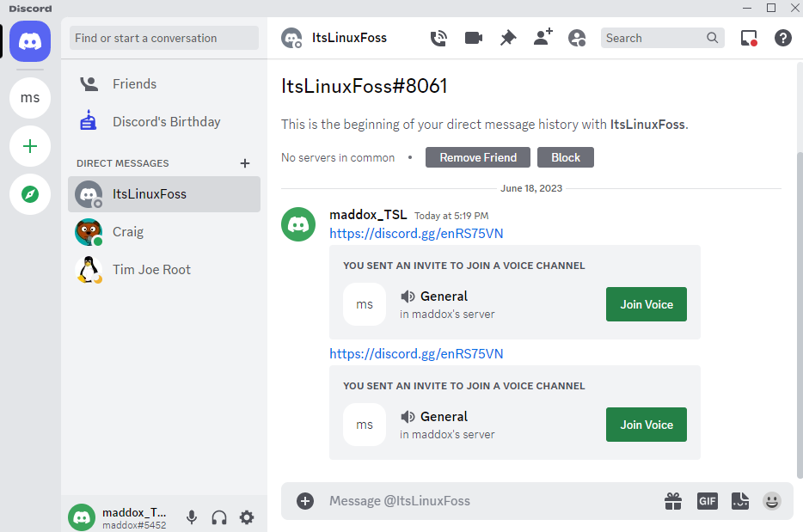Upload attachment with plus circle button
The image size is (803, 532).
point(305,501)
